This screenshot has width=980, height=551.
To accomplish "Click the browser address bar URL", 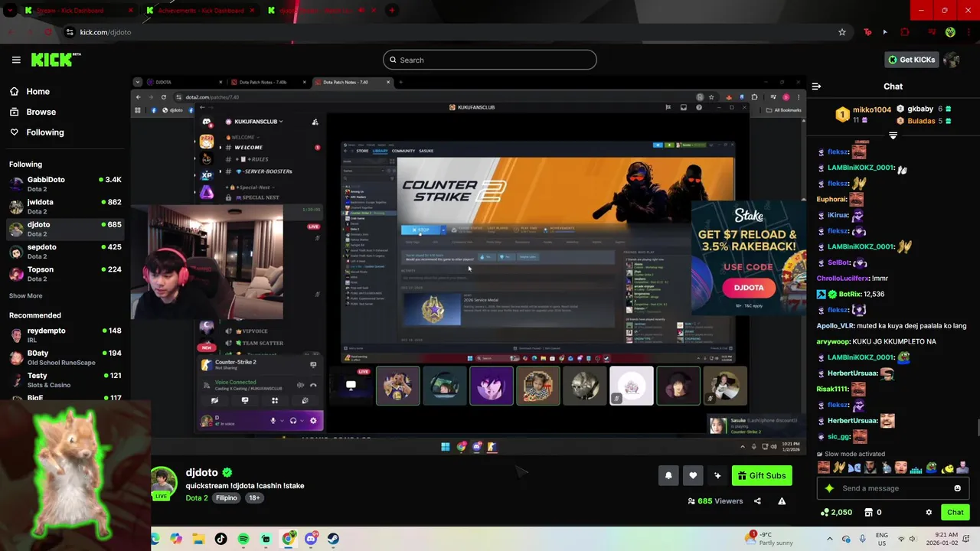I will coord(106,32).
